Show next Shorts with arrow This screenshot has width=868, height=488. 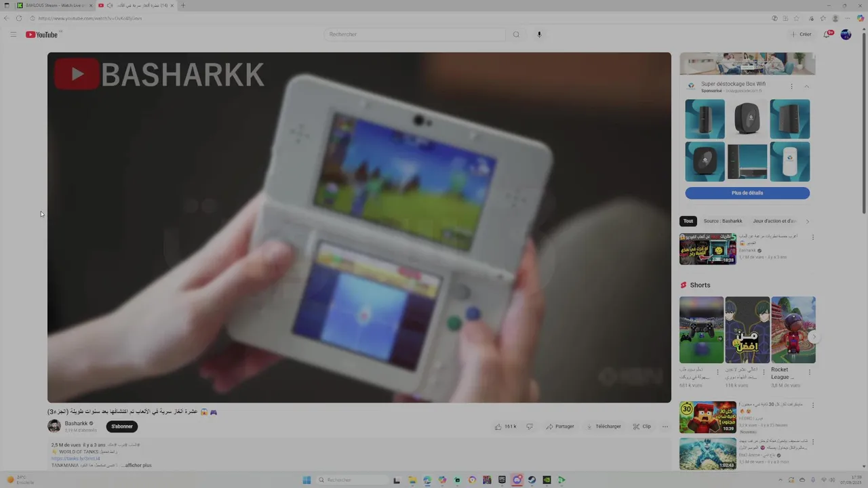pos(814,337)
